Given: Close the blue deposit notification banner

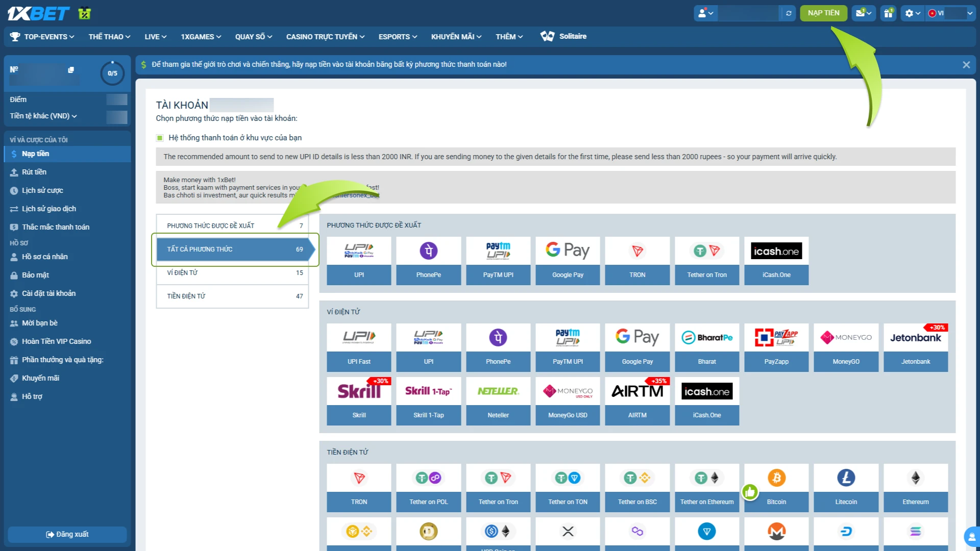Looking at the screenshot, I should click(x=966, y=65).
